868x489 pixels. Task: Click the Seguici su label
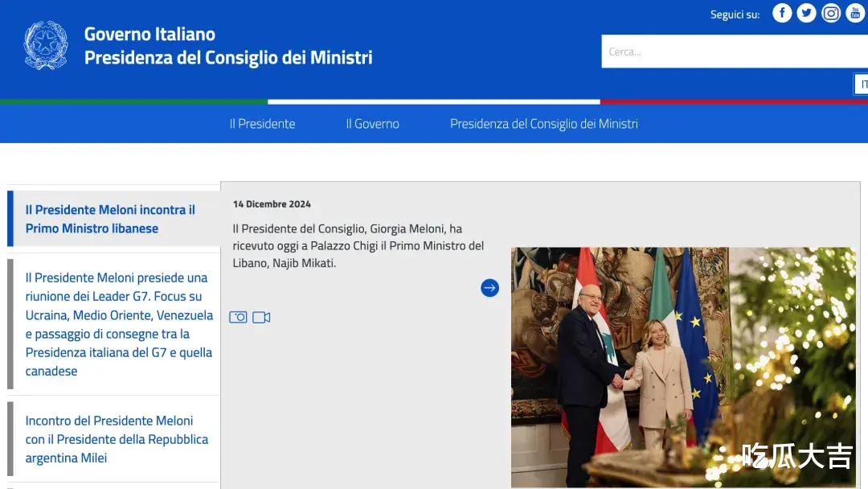point(735,14)
